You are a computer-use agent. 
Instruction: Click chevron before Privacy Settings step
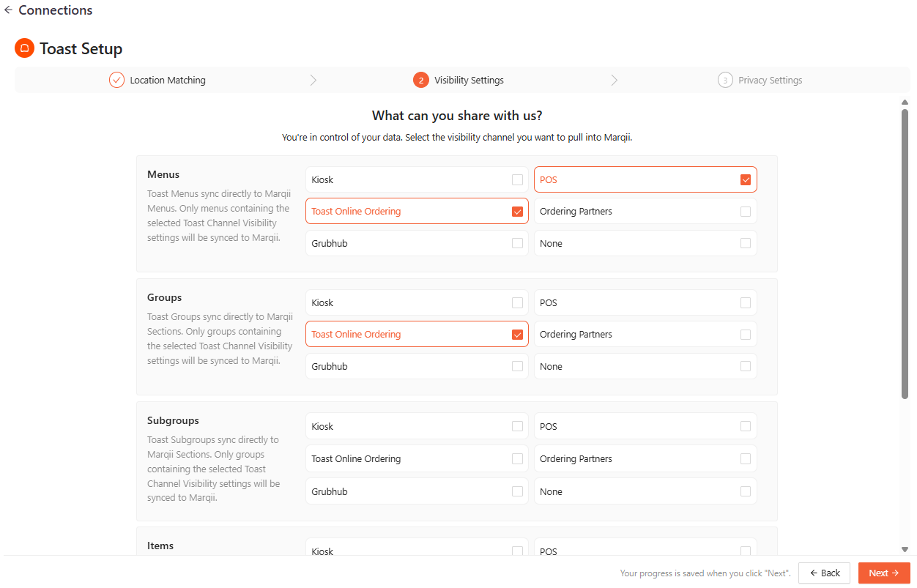coord(614,80)
